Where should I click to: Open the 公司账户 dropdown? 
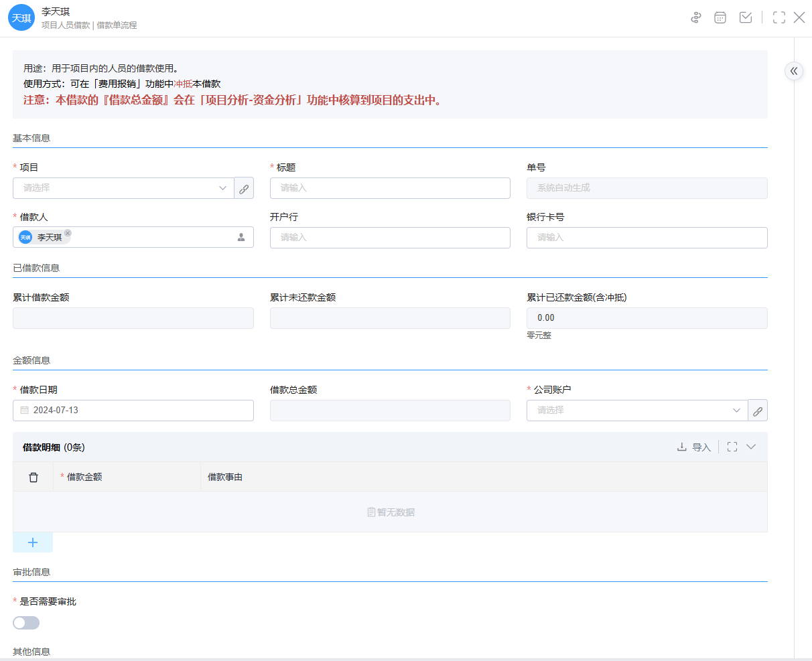pos(636,411)
